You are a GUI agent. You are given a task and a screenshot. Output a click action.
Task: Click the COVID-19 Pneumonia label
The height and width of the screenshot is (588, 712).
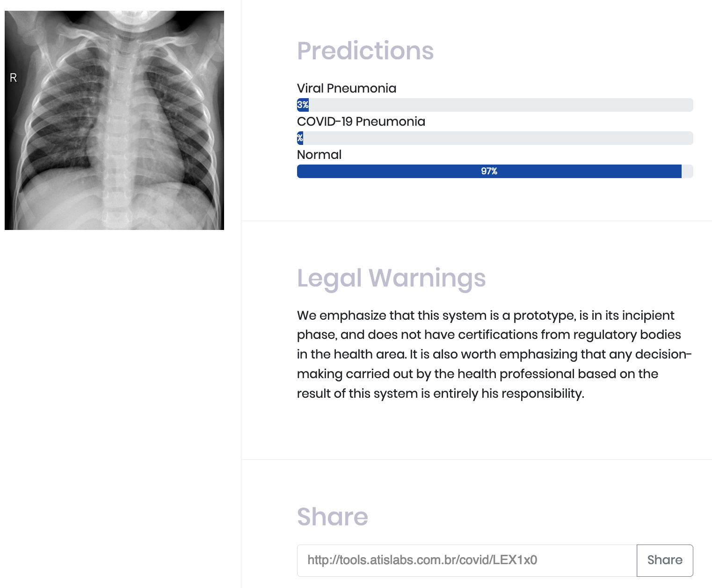(361, 122)
